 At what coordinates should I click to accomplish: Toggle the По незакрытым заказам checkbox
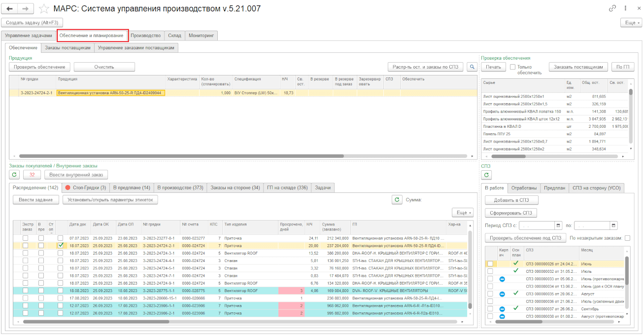tap(627, 238)
